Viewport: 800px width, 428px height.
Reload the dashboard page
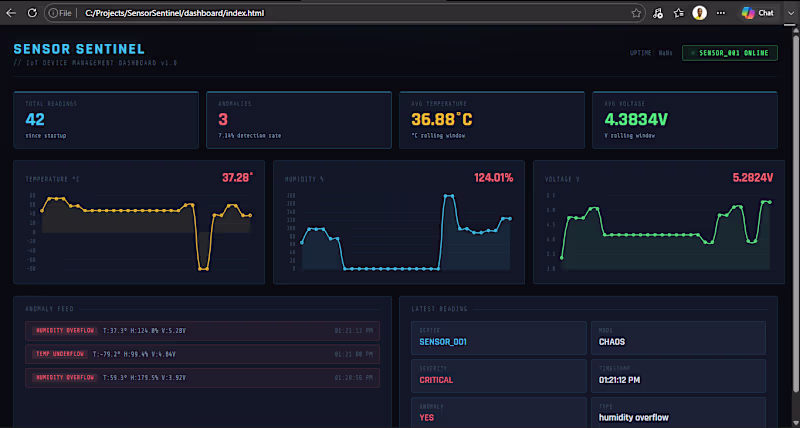(32, 13)
